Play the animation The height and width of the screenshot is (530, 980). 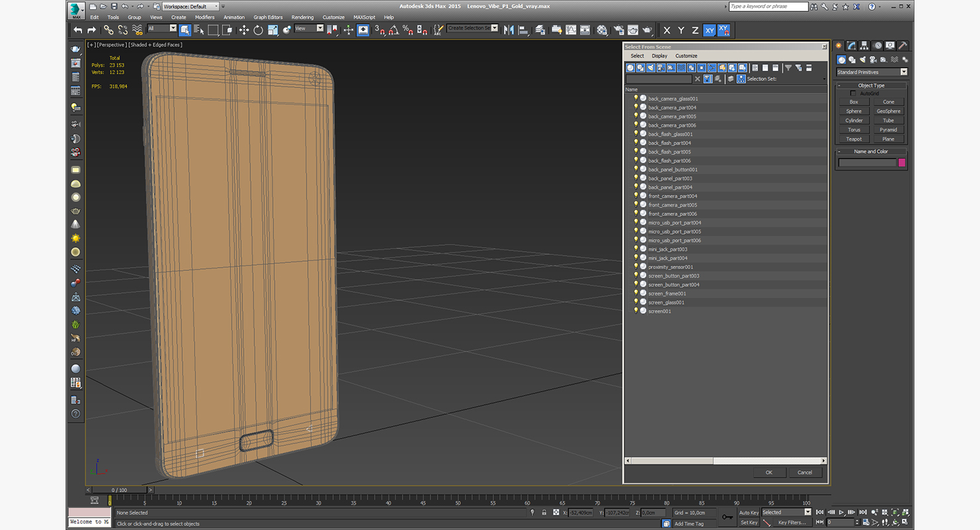coord(842,512)
